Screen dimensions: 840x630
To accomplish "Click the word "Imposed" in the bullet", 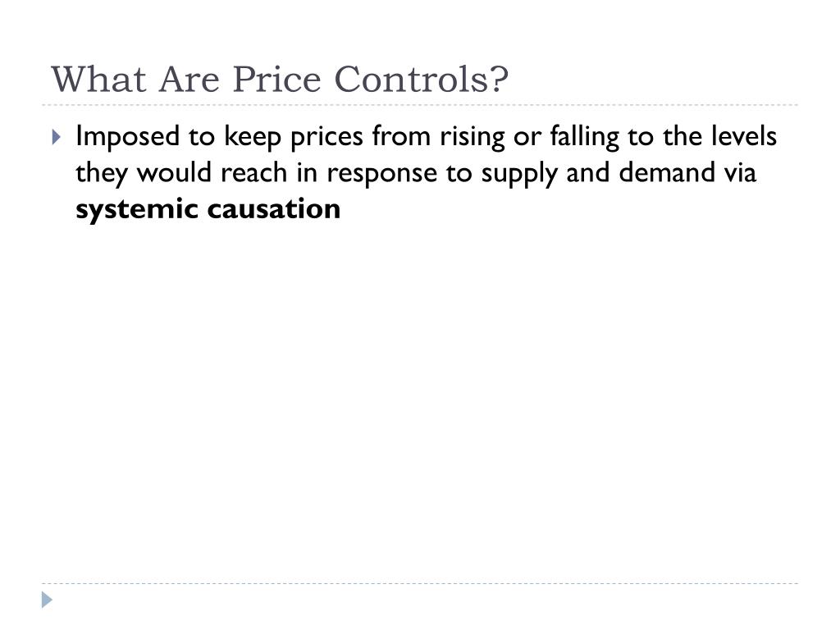I will (127, 137).
